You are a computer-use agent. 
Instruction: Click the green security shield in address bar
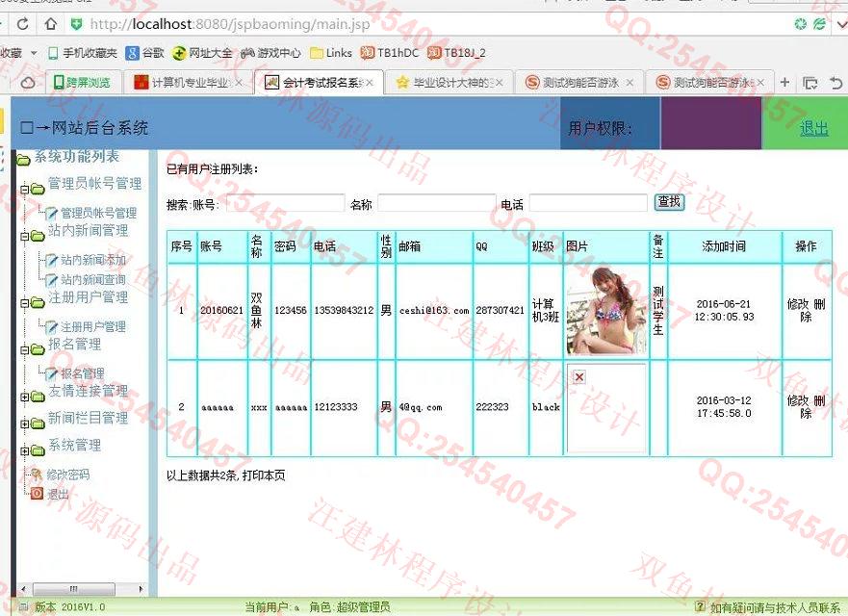coord(76,24)
